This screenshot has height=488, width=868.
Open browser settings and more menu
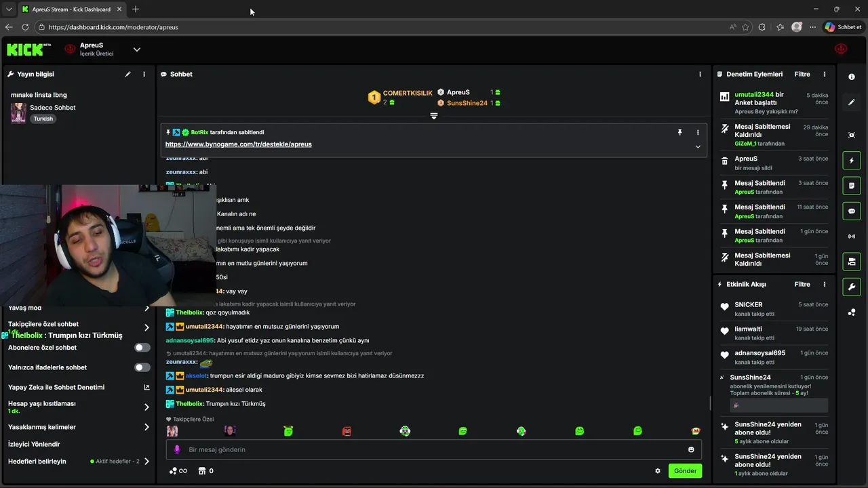pos(812,27)
